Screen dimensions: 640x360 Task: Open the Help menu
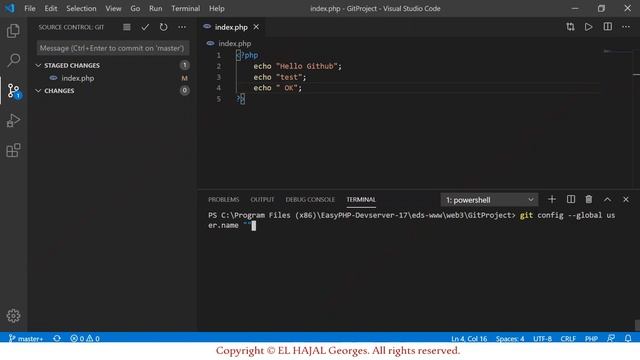point(217,8)
